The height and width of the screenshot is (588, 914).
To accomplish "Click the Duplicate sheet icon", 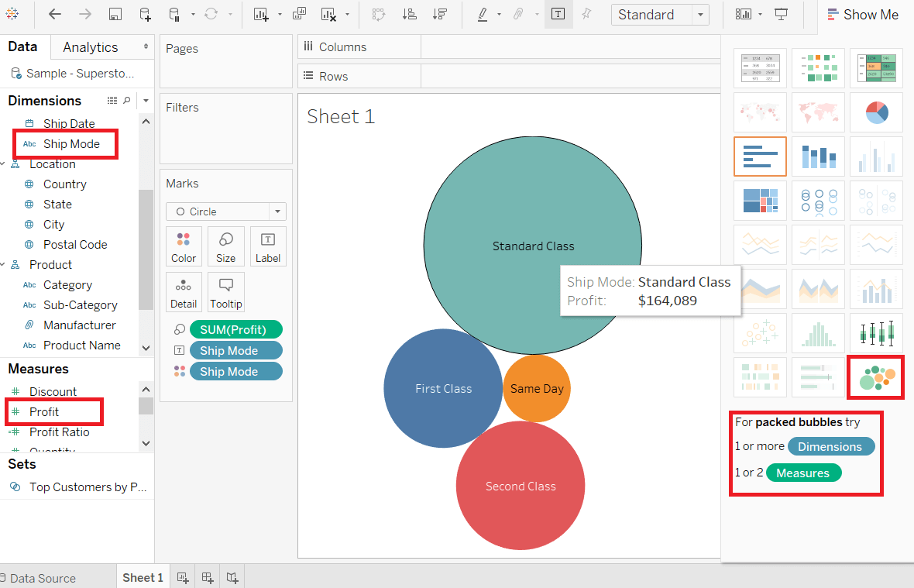I will (299, 14).
